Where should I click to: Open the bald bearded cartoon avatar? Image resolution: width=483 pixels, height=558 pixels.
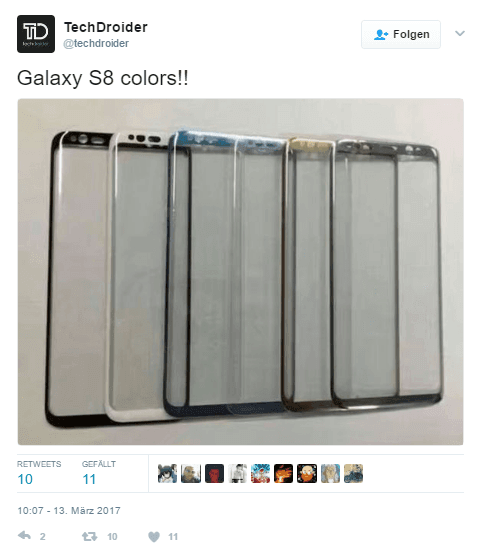307,473
